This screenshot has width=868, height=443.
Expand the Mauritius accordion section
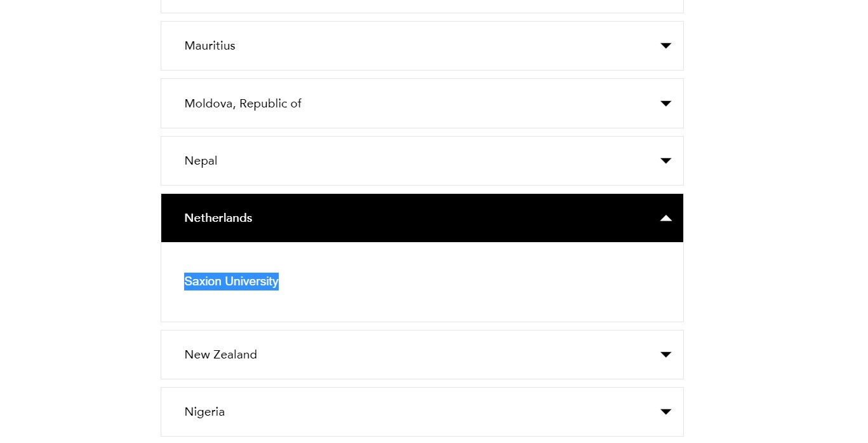coord(422,46)
